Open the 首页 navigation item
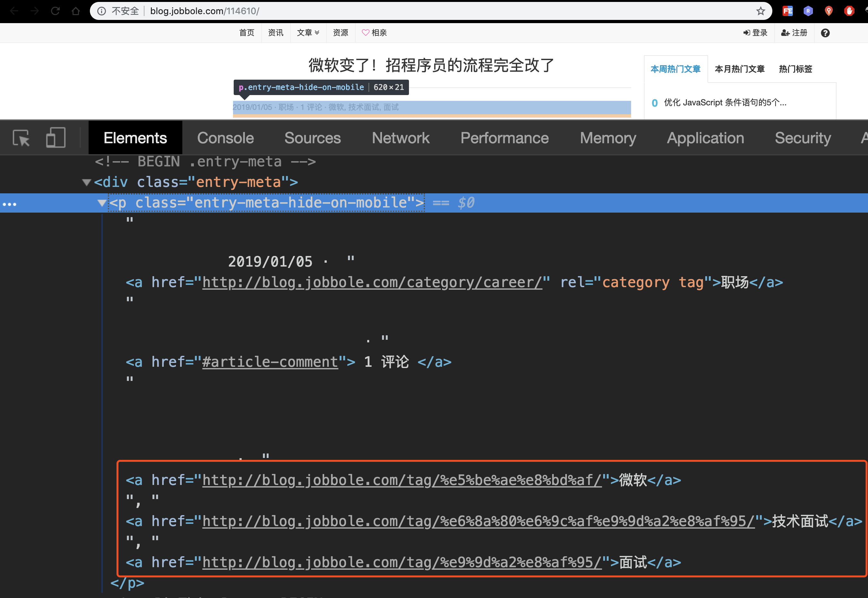Image resolution: width=868 pixels, height=598 pixels. click(247, 33)
